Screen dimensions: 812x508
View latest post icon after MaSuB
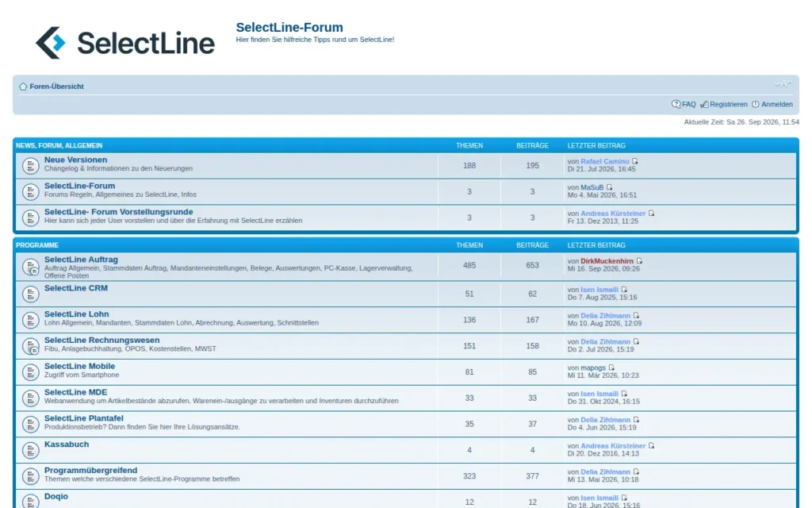pyautogui.click(x=610, y=187)
